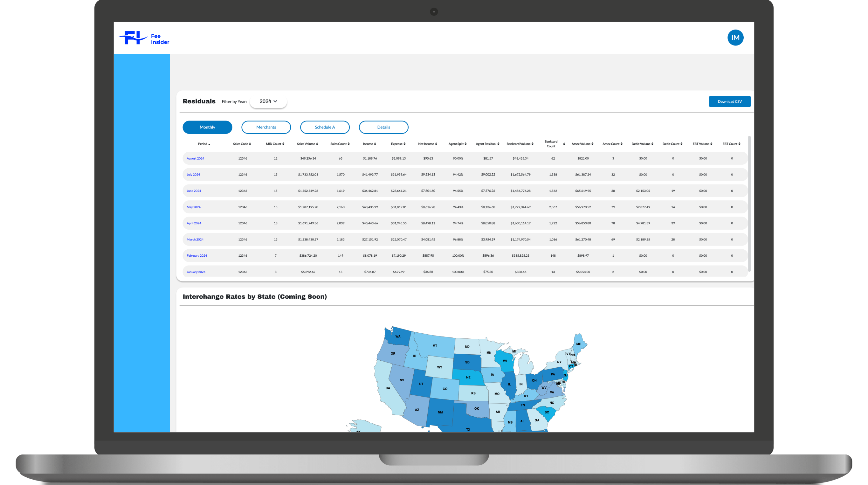Open the 2024 year filter dropdown

click(x=268, y=101)
